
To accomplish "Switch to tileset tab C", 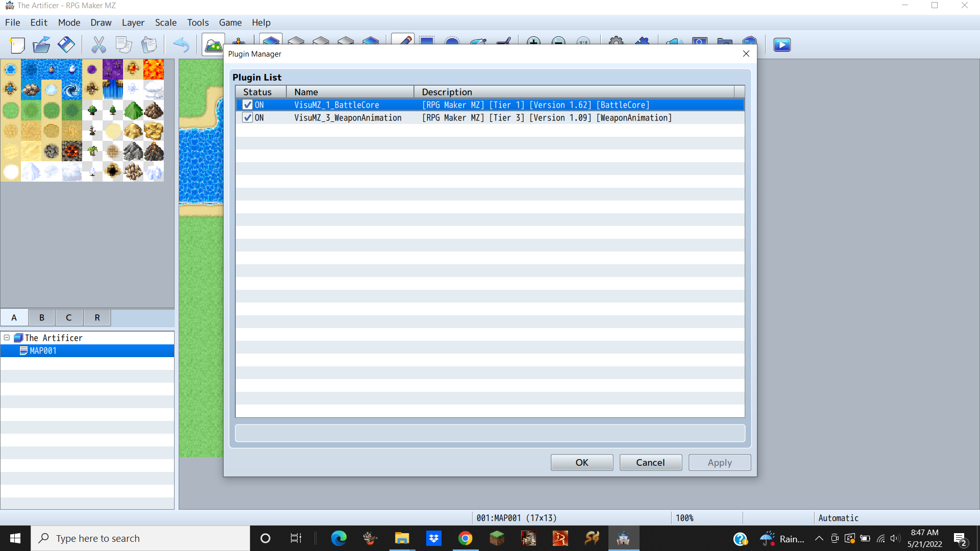I will [69, 317].
